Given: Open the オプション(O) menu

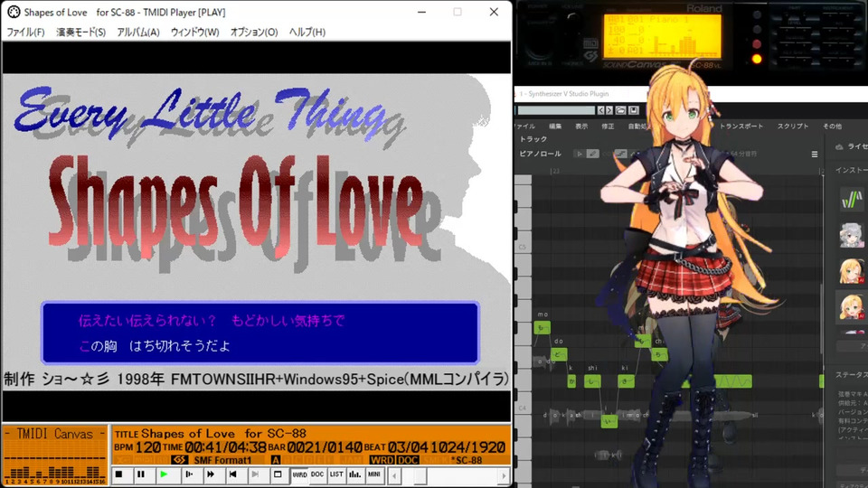Looking at the screenshot, I should (254, 33).
